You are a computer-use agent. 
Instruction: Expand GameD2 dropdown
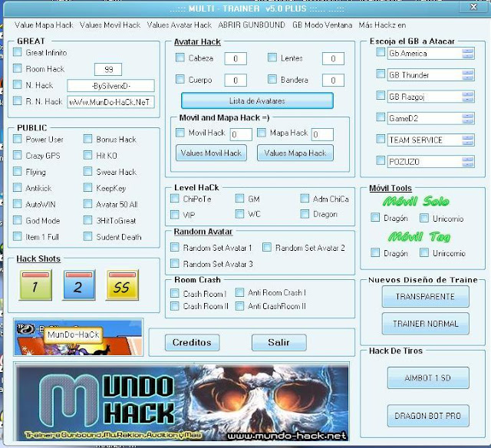468,119
